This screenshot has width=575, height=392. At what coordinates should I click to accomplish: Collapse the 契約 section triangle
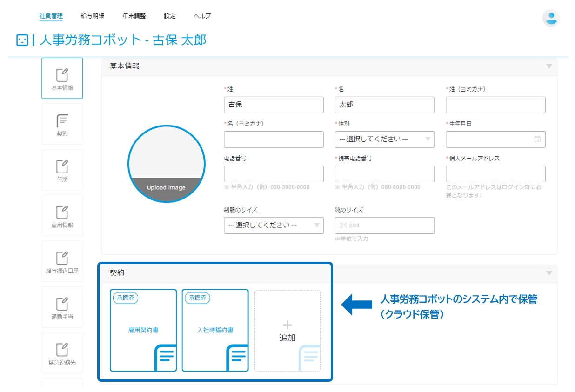(x=549, y=273)
